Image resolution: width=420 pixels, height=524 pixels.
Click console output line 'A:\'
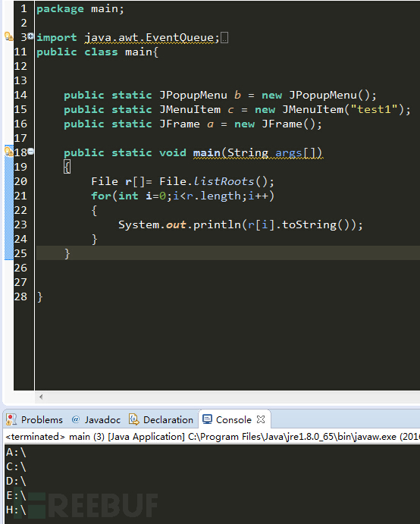click(x=16, y=453)
